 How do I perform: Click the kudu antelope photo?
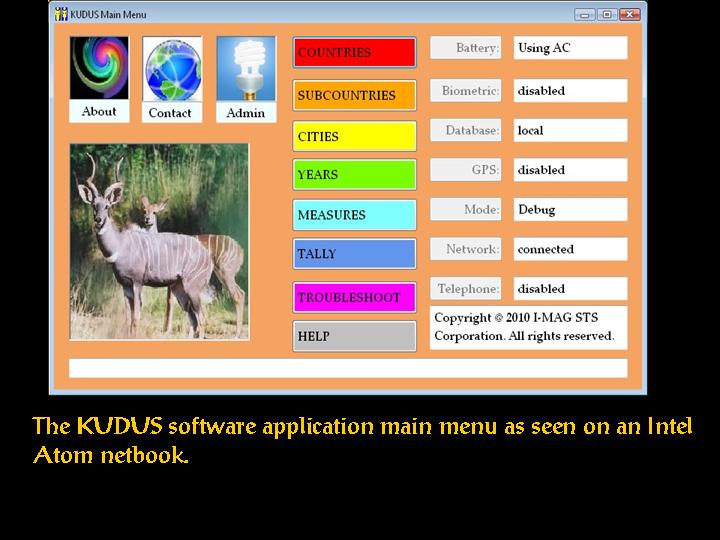159,241
